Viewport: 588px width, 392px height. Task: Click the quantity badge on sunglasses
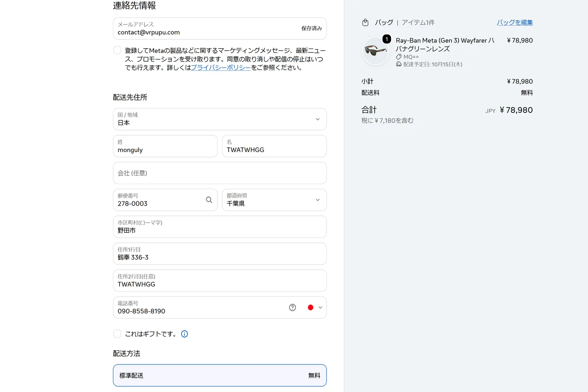(x=387, y=39)
